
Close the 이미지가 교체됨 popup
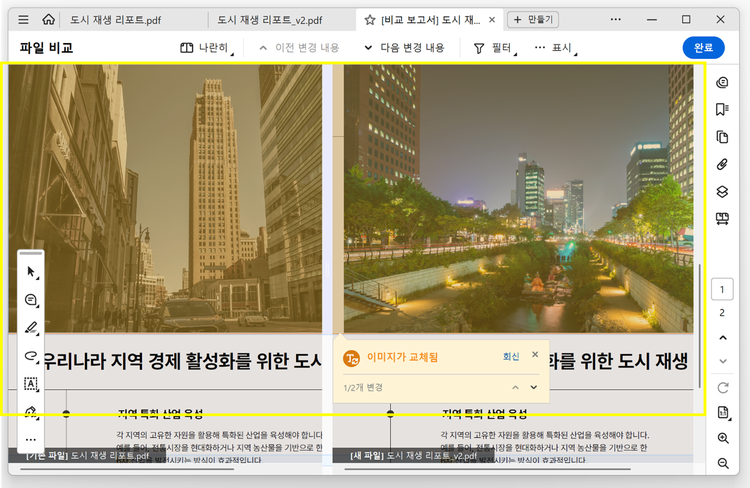click(535, 355)
